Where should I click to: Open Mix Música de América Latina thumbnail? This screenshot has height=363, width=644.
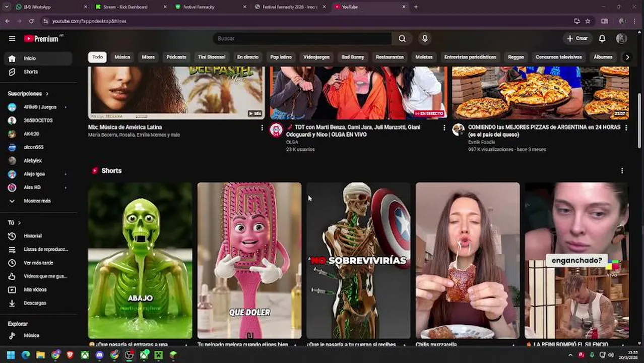[176, 93]
